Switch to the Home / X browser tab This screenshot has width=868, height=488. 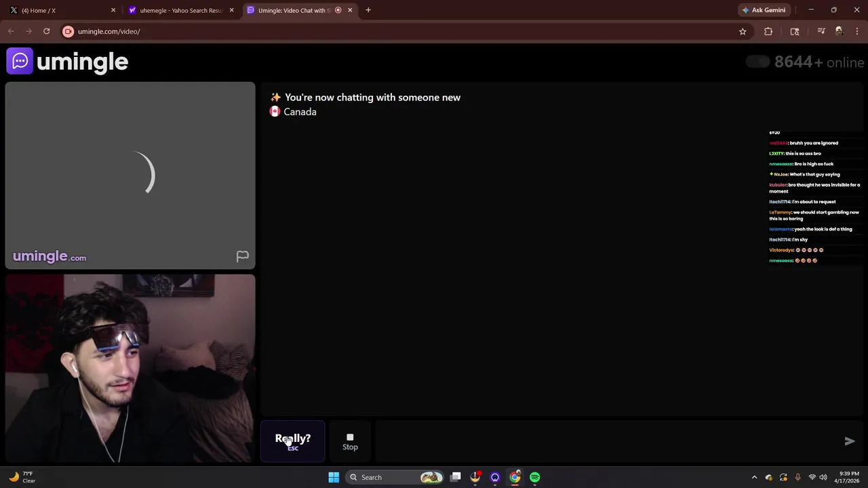[60, 10]
